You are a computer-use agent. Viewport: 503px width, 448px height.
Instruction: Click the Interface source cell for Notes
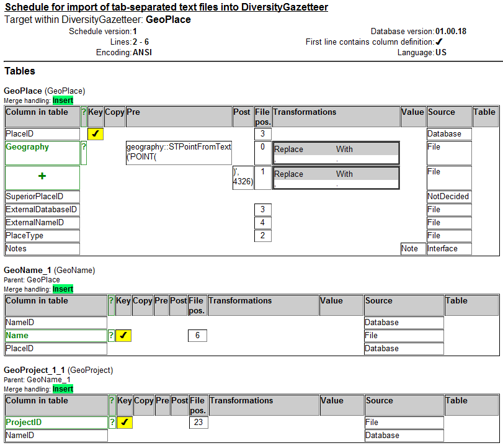tap(449, 249)
